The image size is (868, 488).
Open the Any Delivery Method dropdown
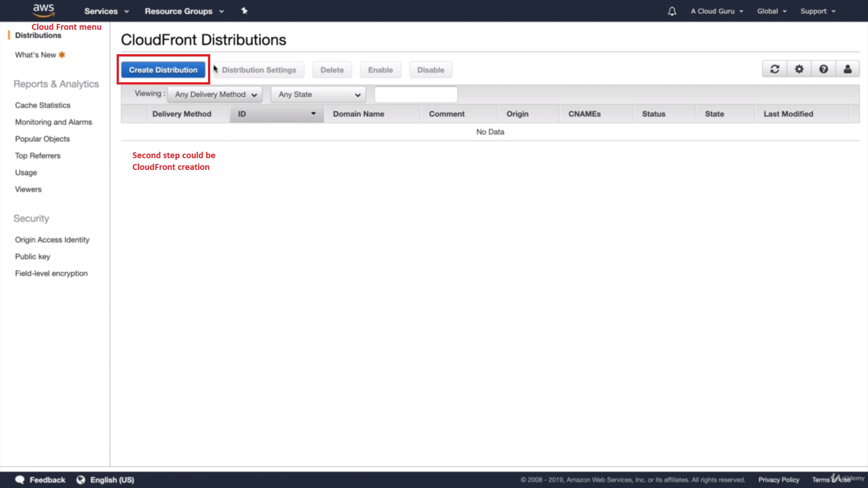215,94
